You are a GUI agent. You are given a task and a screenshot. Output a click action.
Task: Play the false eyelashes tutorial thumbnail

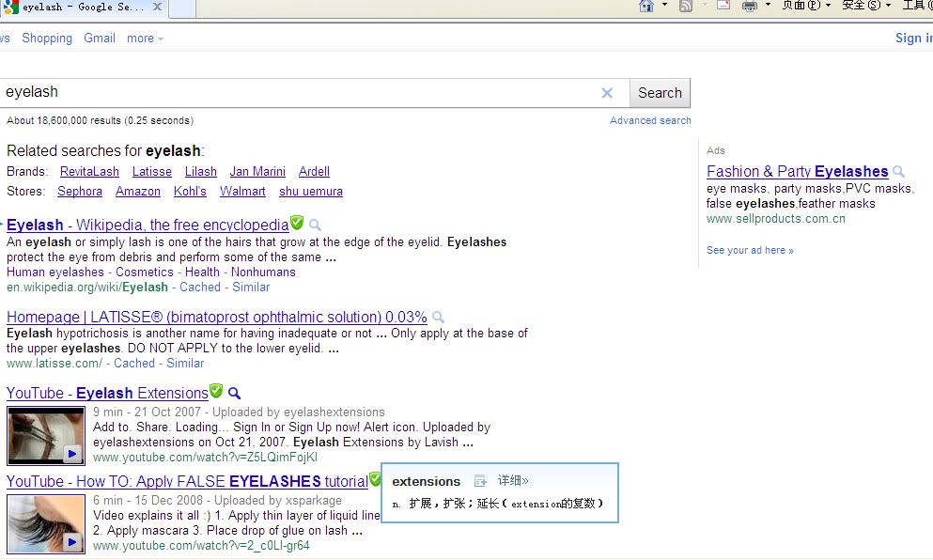46,523
